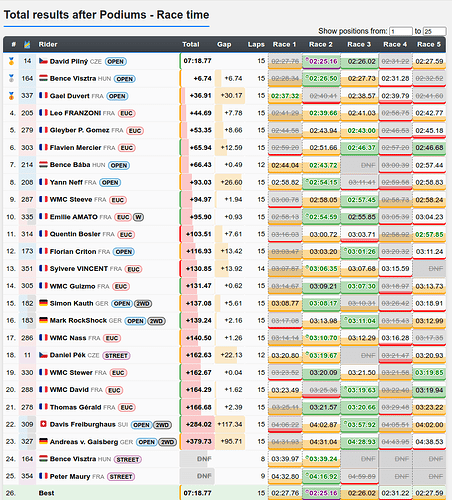Click the bronze medal icon for Gael Duvert
The image size is (452, 500).
pos(11,96)
